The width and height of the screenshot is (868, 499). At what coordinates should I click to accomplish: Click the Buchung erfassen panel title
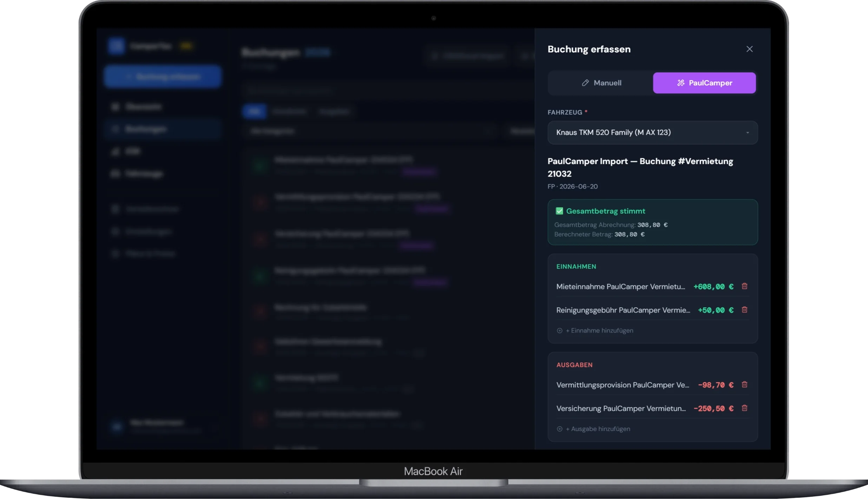coord(589,49)
